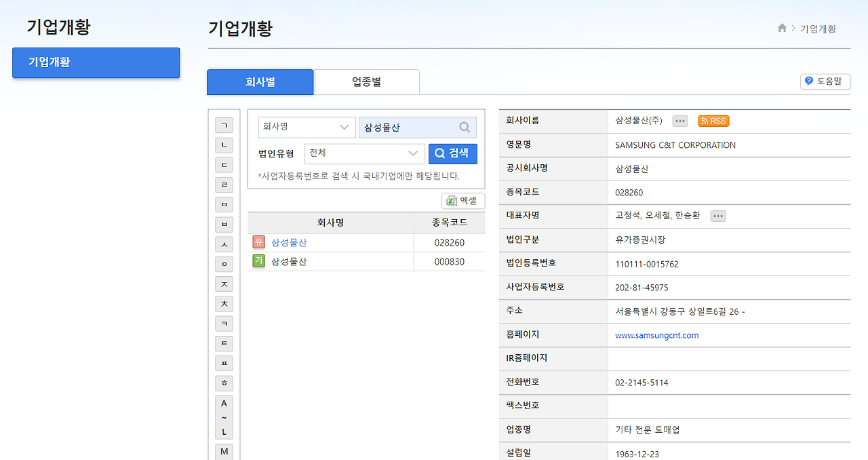Click the 설립일 value 1963-12-23
This screenshot has height=460, width=868.
coord(637,454)
